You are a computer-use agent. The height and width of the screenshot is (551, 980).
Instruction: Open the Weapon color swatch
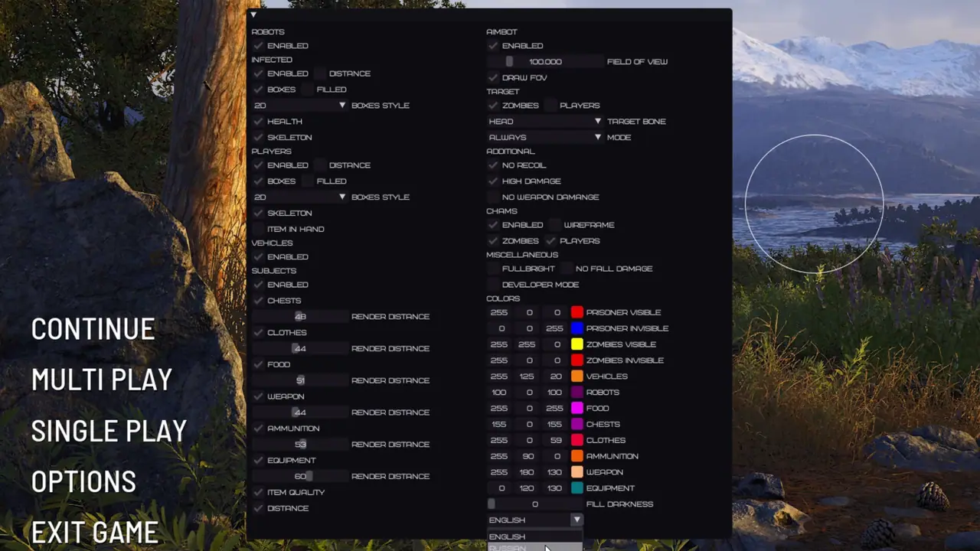point(577,472)
